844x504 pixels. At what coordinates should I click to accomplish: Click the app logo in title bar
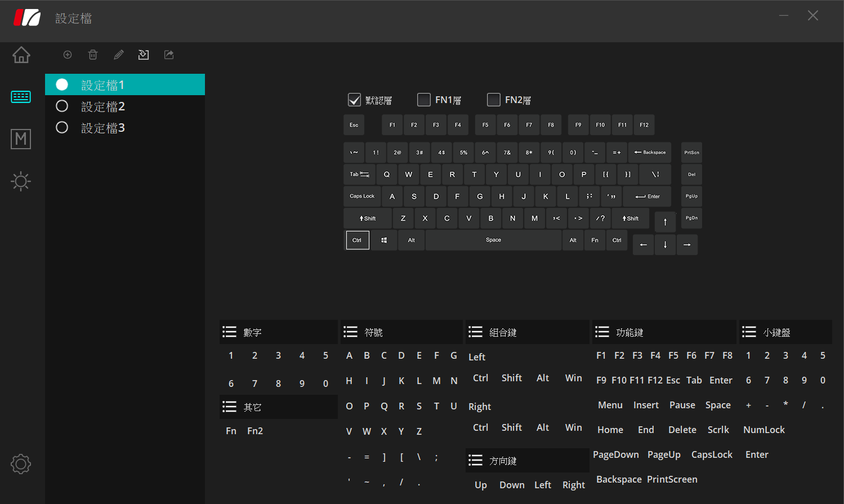point(27,17)
